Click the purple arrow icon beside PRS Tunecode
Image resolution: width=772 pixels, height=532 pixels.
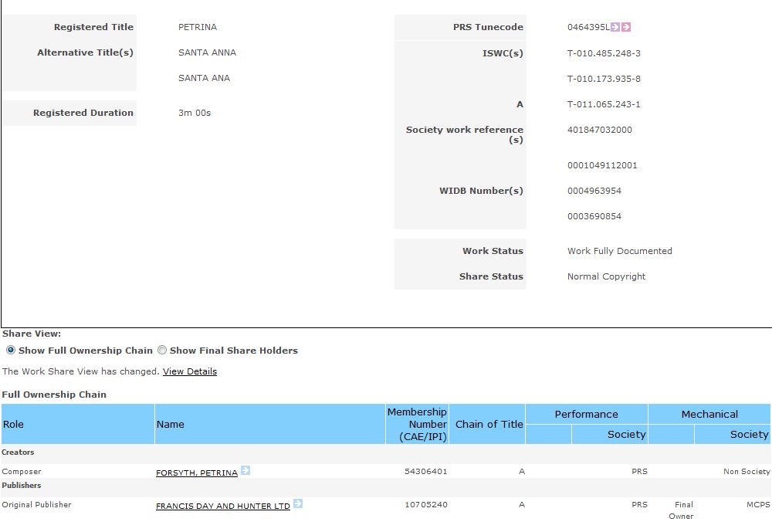click(615, 27)
